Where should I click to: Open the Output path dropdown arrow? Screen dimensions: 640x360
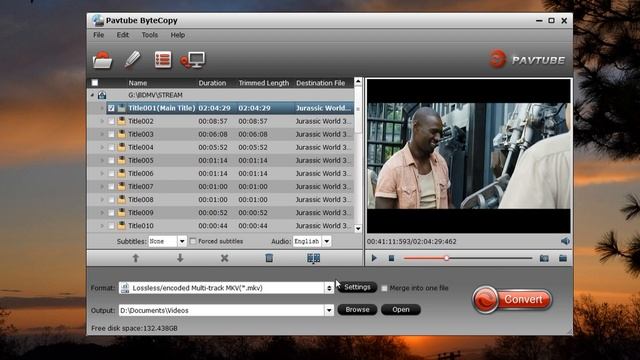(329, 310)
